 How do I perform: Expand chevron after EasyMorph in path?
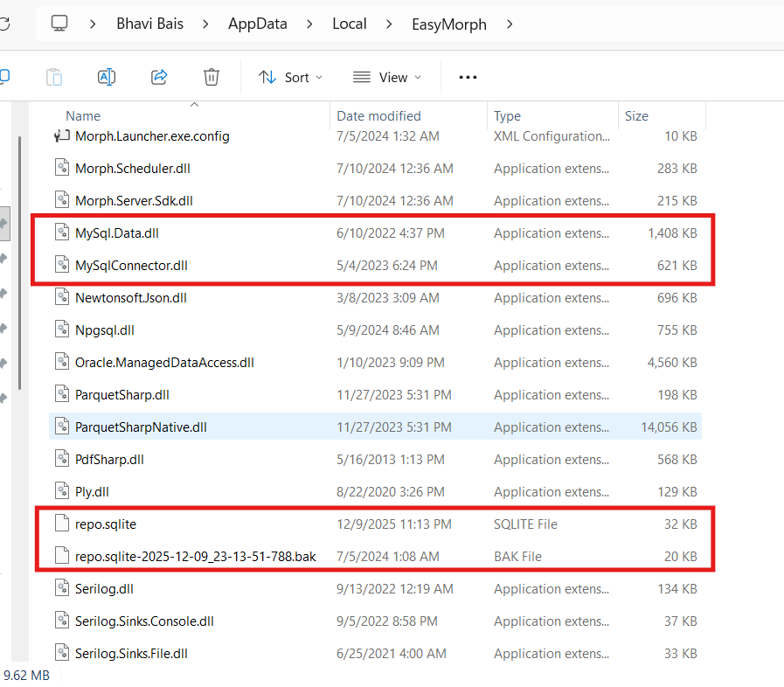click(x=510, y=24)
